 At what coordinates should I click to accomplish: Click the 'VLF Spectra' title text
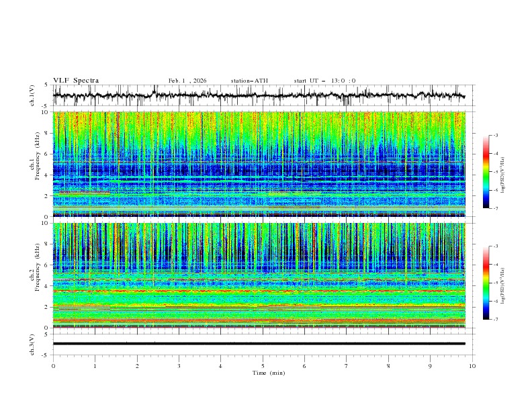point(76,81)
